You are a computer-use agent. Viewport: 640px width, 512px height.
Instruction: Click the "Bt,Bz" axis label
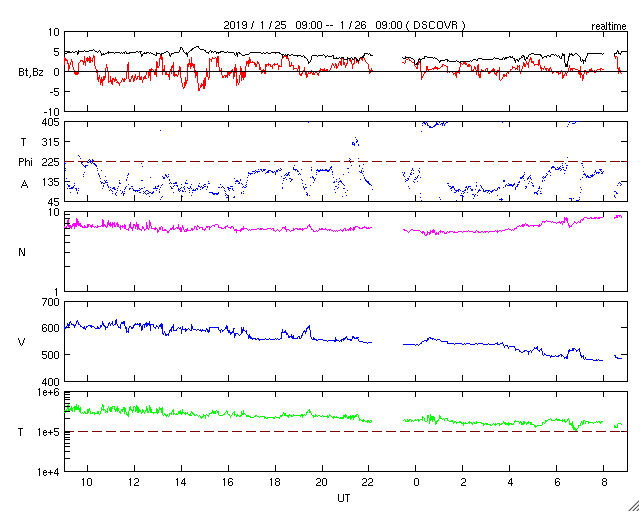point(31,73)
